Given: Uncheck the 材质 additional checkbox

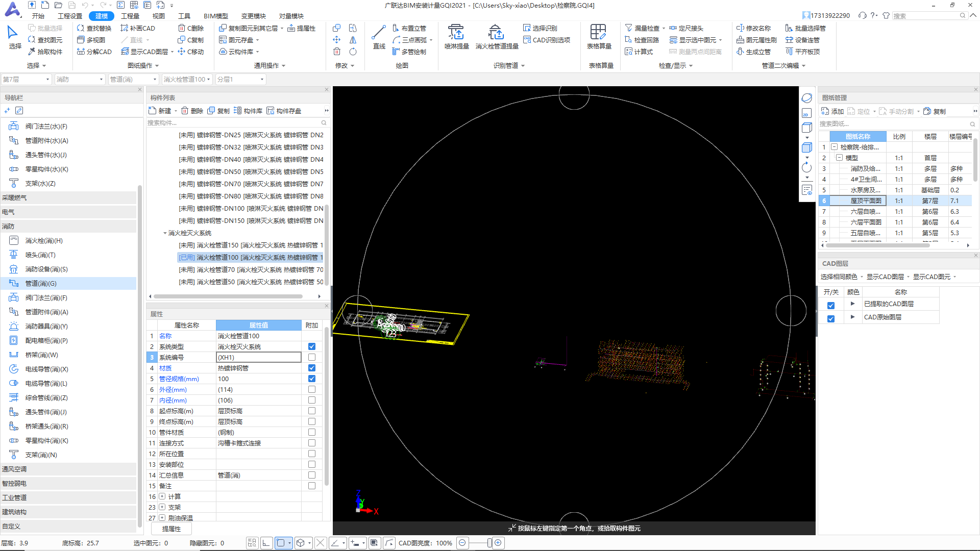Looking at the screenshot, I should coord(312,368).
